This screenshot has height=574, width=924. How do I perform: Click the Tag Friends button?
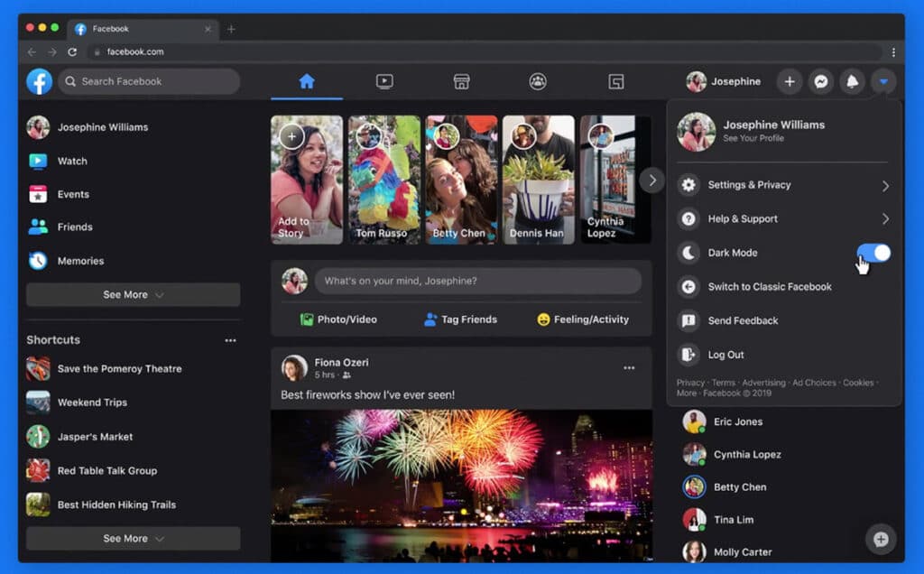(x=460, y=319)
